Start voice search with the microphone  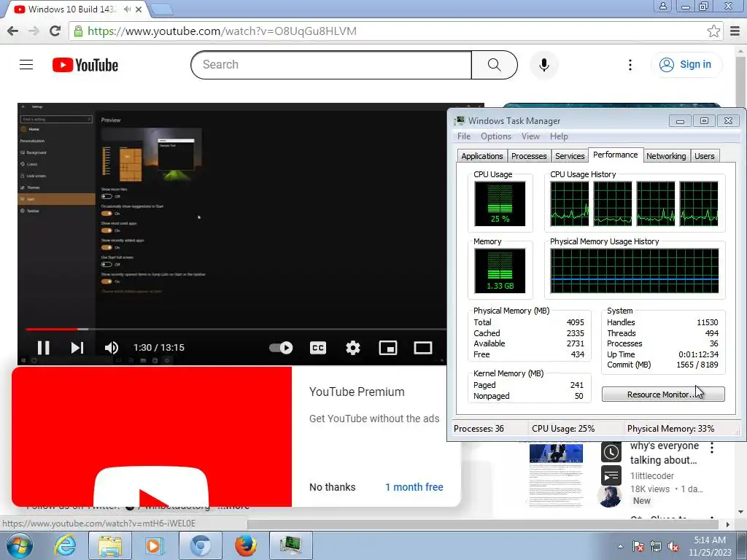click(x=544, y=65)
